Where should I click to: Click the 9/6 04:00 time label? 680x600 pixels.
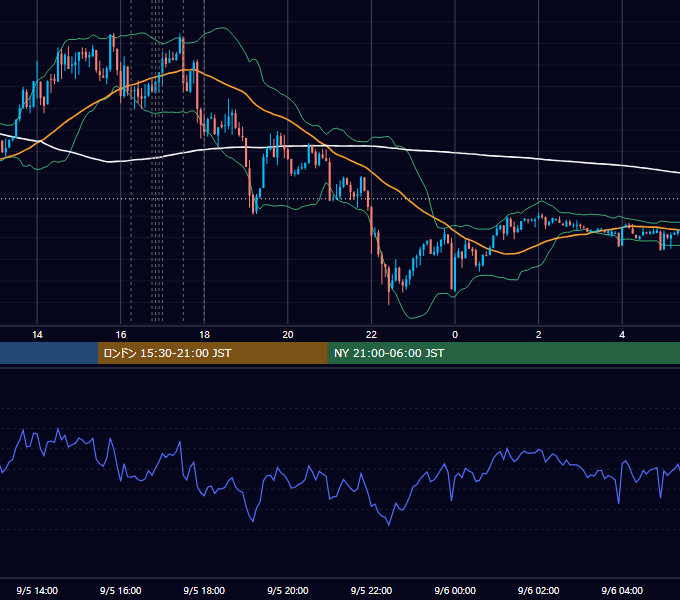pyautogui.click(x=622, y=590)
